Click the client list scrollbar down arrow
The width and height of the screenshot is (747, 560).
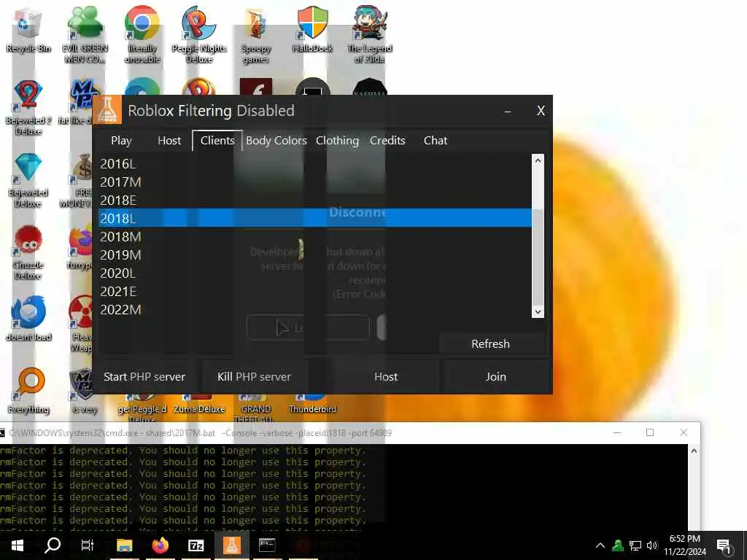[x=538, y=312]
